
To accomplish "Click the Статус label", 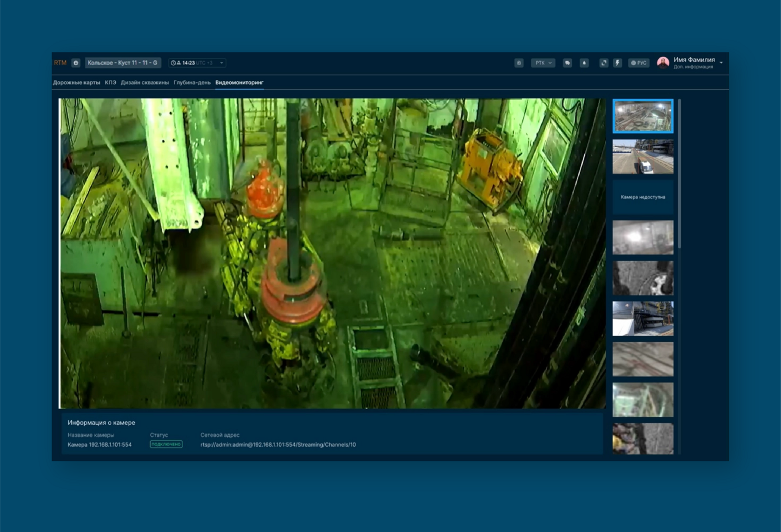I will [159, 435].
